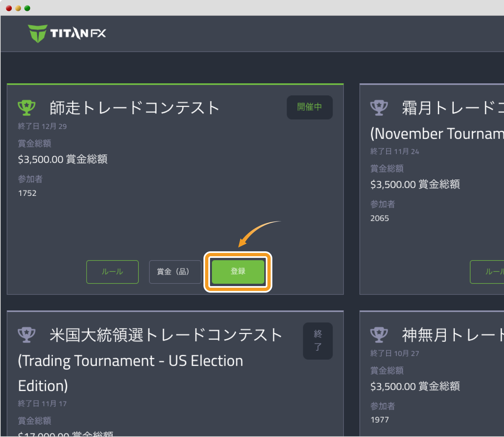Click the Titan FX logo
Image resolution: width=504 pixels, height=437 pixels.
67,33
